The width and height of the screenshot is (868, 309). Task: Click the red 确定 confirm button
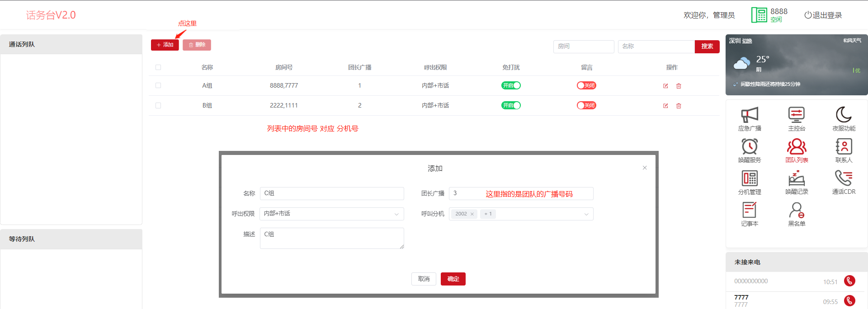453,279
